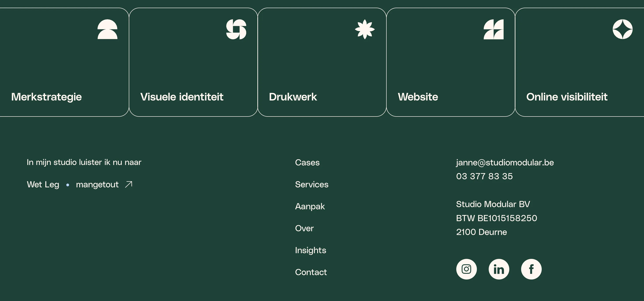Image resolution: width=644 pixels, height=301 pixels.
Task: Open the Visuele identiteit service card
Action: 193,62
